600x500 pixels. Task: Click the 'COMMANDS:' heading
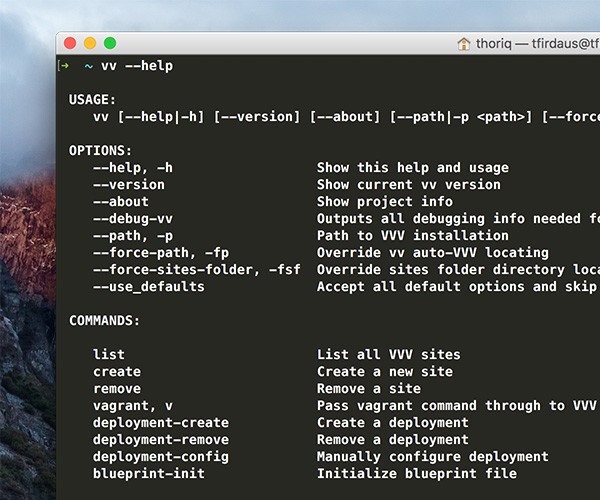104,320
